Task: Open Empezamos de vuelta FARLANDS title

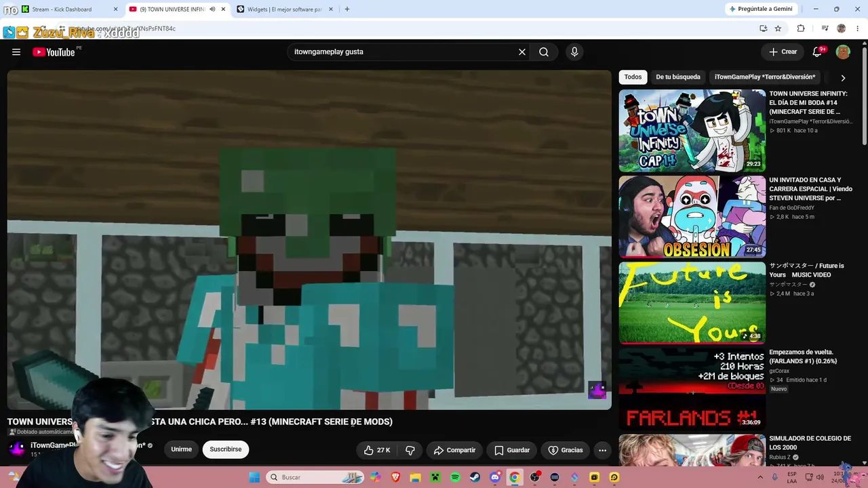Action: (x=803, y=357)
